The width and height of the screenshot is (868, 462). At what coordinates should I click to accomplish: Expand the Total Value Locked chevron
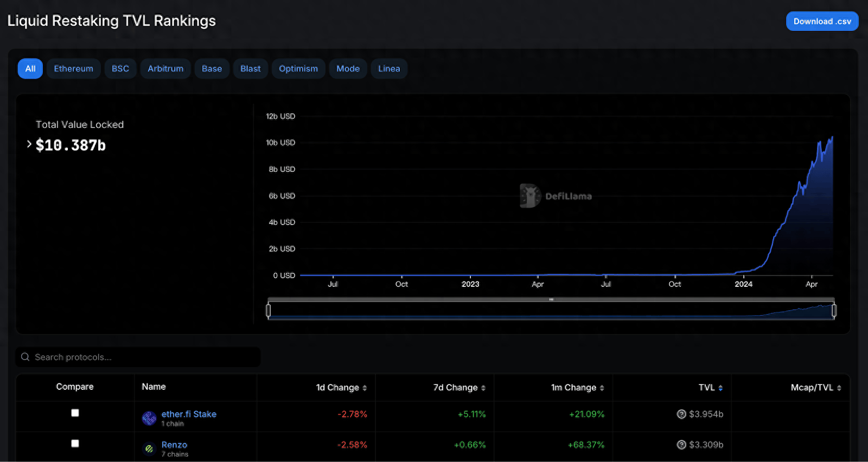pos(29,144)
